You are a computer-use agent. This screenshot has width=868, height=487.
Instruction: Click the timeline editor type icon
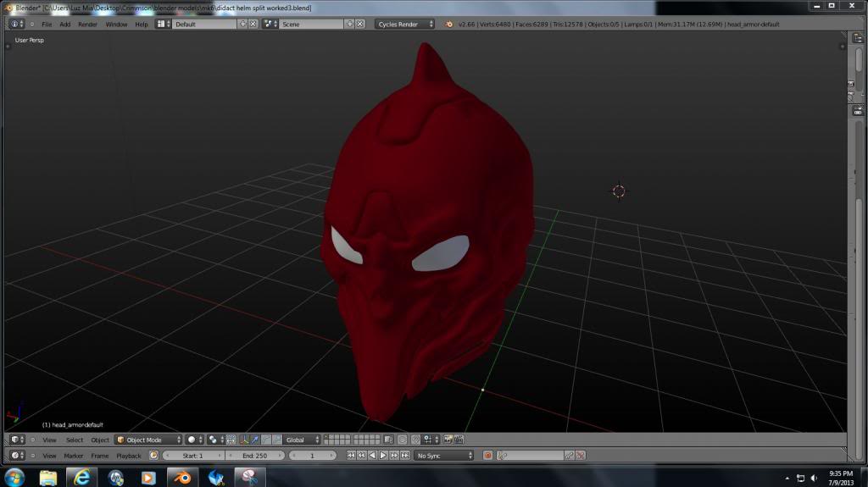pyautogui.click(x=18, y=456)
